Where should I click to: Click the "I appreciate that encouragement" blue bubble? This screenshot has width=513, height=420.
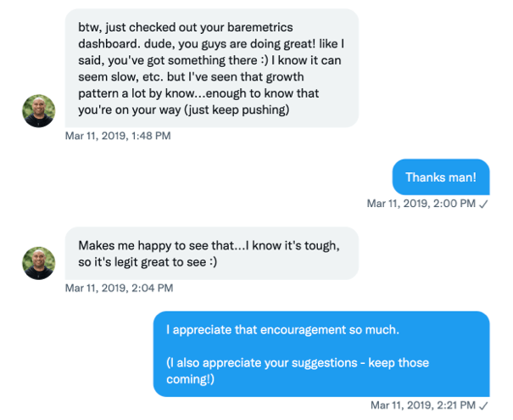click(321, 354)
